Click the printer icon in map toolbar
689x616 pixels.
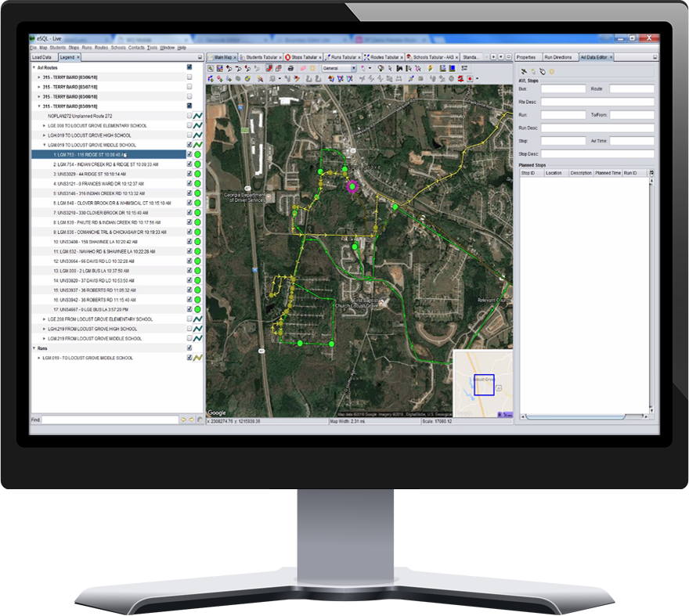[x=290, y=69]
